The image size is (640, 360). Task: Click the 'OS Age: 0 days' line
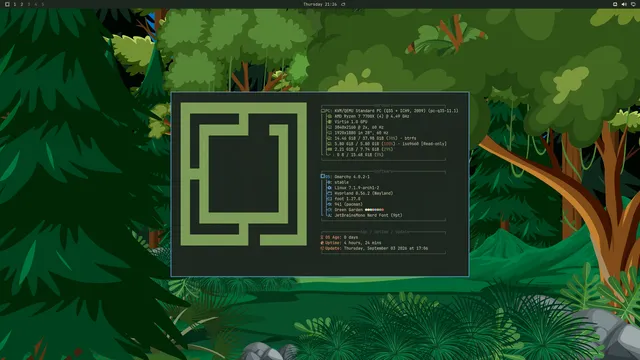(340, 237)
